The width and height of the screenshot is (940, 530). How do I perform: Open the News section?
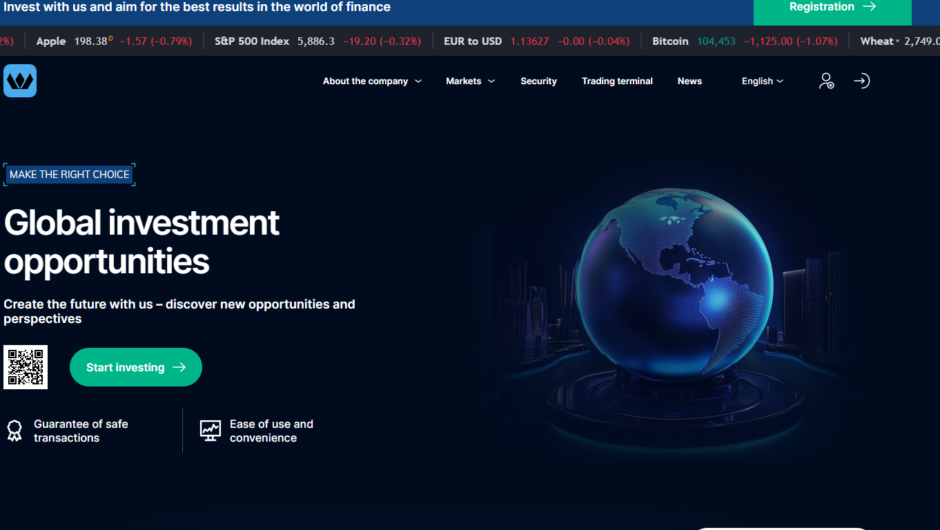[689, 81]
